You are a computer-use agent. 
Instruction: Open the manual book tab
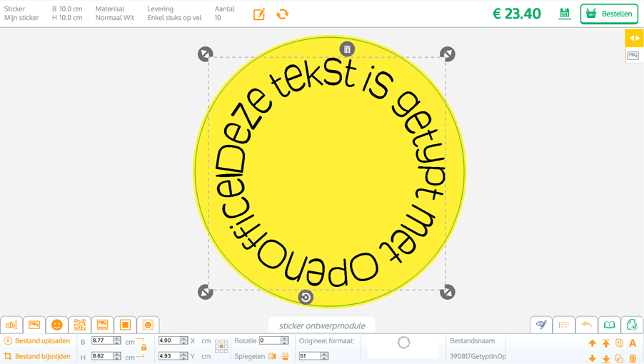pyautogui.click(x=609, y=325)
